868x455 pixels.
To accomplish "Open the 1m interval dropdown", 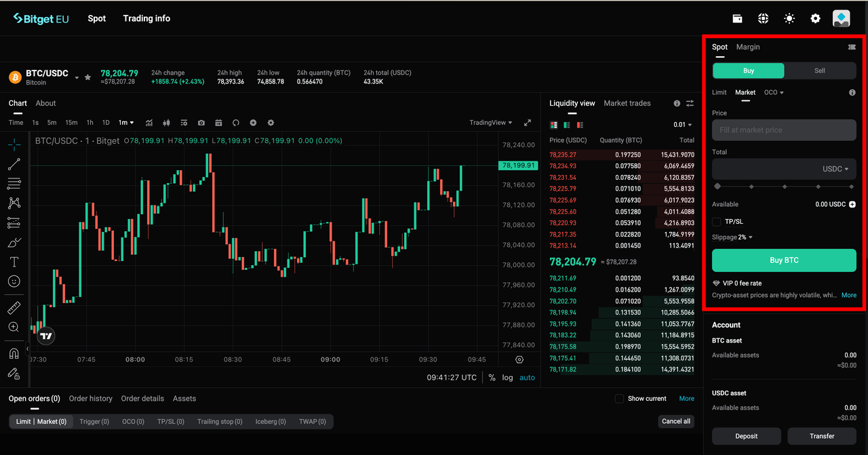I will (126, 123).
